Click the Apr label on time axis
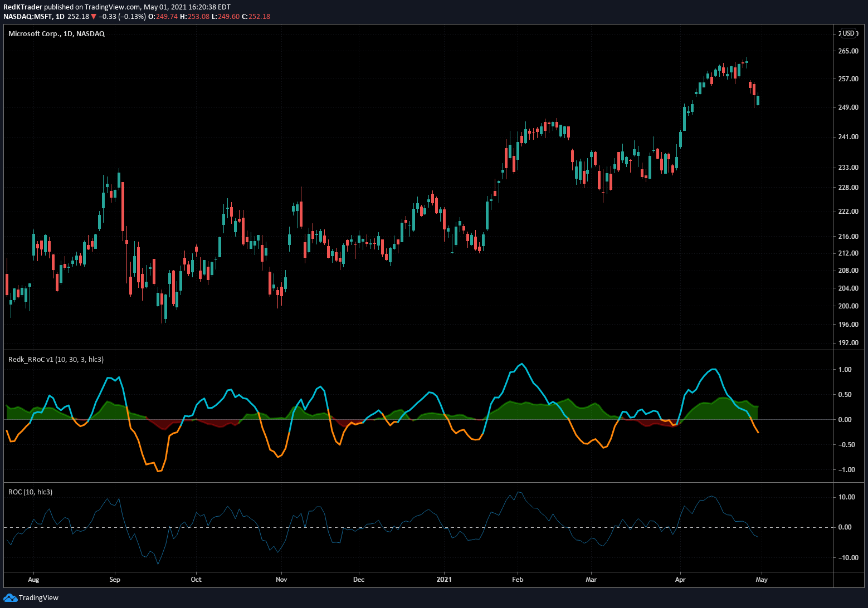Viewport: 868px width, 608px height. point(680,580)
